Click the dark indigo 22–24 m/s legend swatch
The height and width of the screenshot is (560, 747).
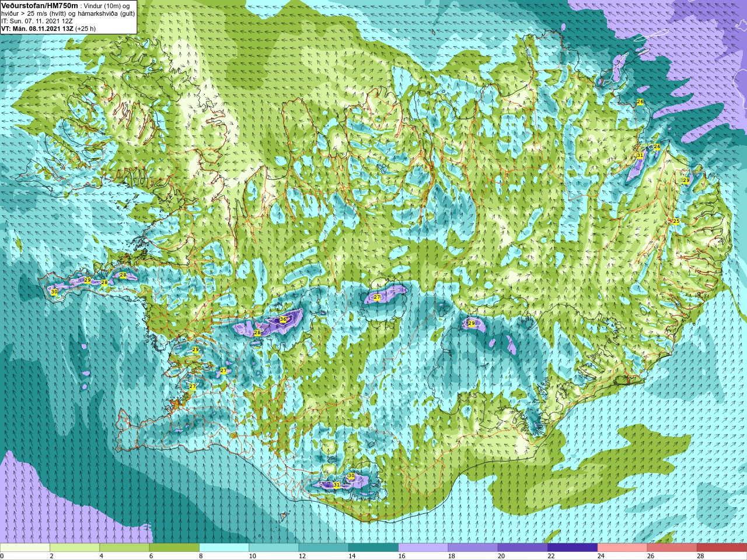click(x=573, y=548)
